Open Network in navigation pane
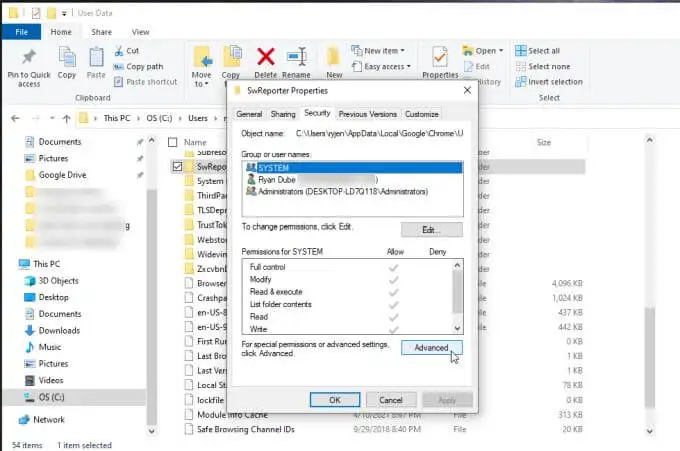Screen dimensions: 680x451 (x=49, y=420)
